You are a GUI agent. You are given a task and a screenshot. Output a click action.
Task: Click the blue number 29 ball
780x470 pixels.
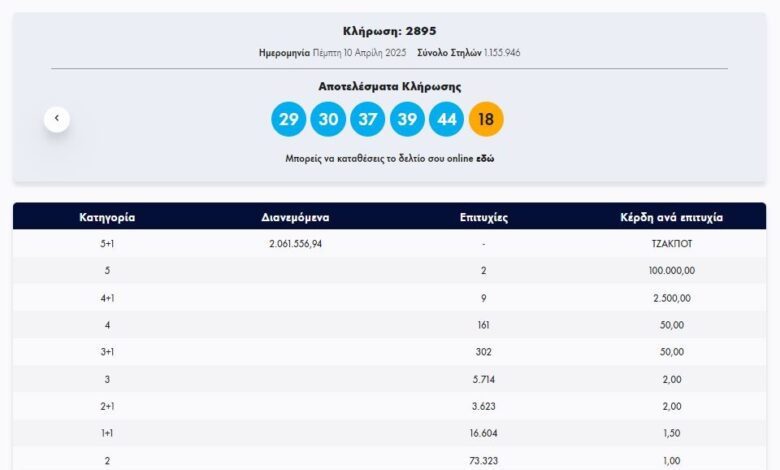coord(288,120)
